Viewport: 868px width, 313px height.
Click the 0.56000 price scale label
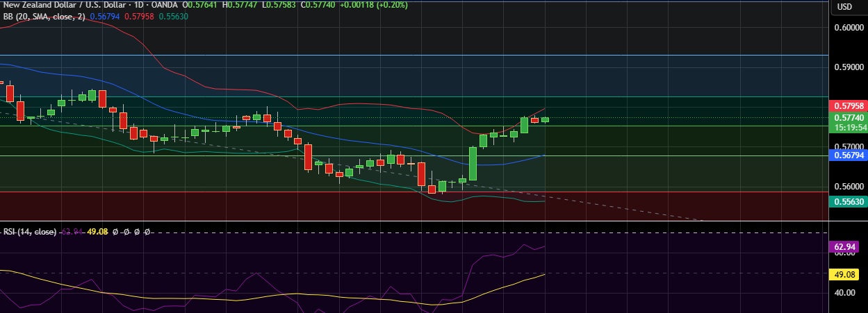[848, 187]
